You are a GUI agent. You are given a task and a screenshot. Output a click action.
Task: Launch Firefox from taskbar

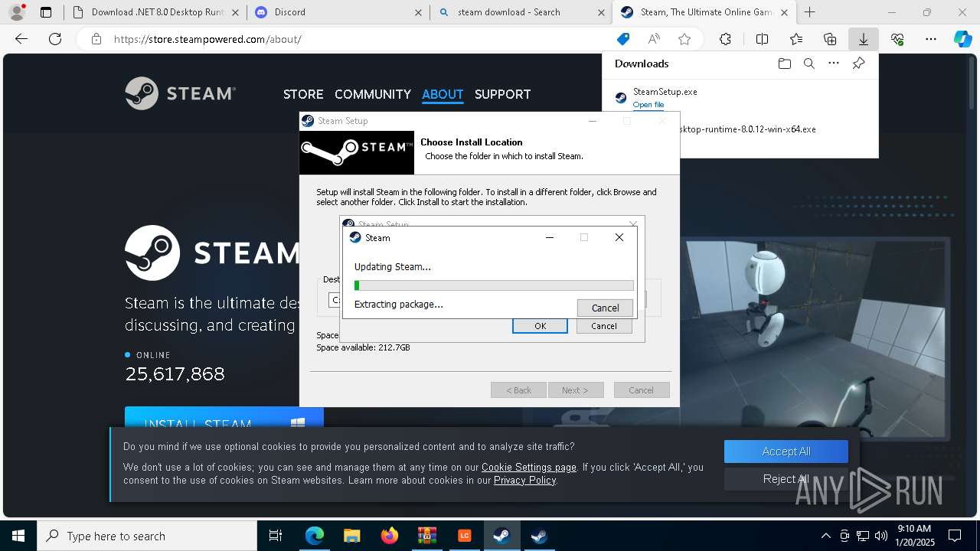click(389, 536)
